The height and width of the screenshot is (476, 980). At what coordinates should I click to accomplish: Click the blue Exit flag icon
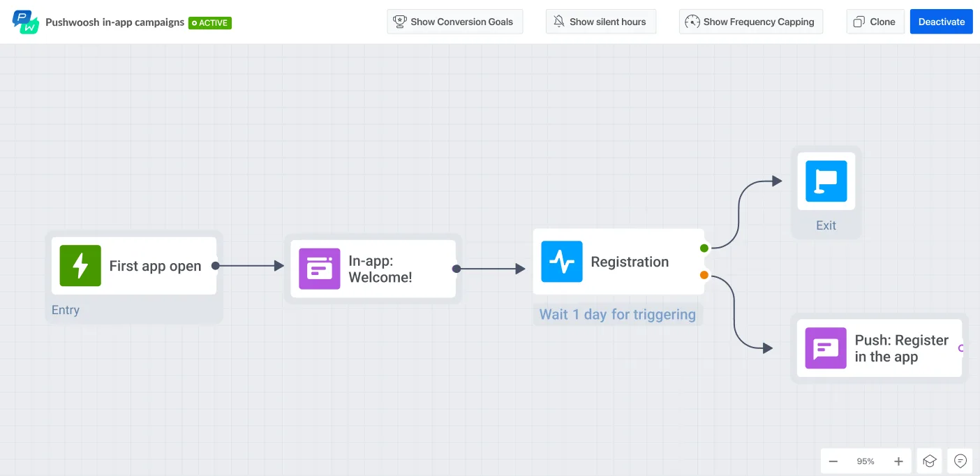826,181
